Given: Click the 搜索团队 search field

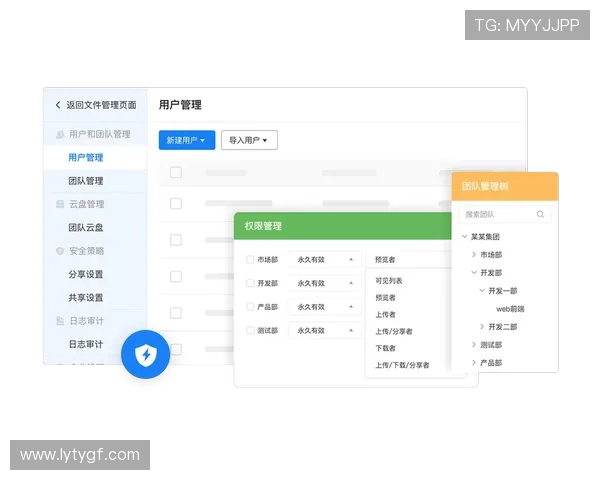Looking at the screenshot, I should point(505,214).
